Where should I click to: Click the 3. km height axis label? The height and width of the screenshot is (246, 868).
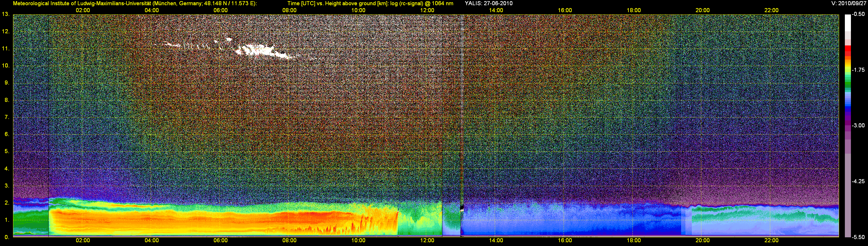click(x=7, y=186)
